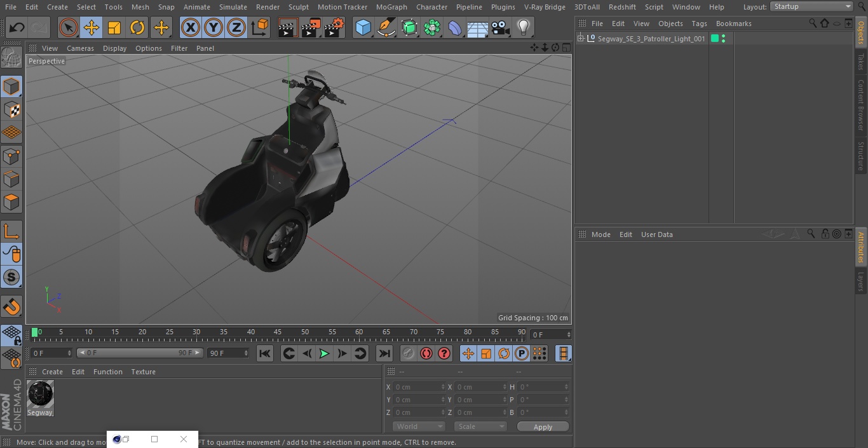Click the X position 0 cm field
This screenshot has width=868, height=448.
point(419,387)
